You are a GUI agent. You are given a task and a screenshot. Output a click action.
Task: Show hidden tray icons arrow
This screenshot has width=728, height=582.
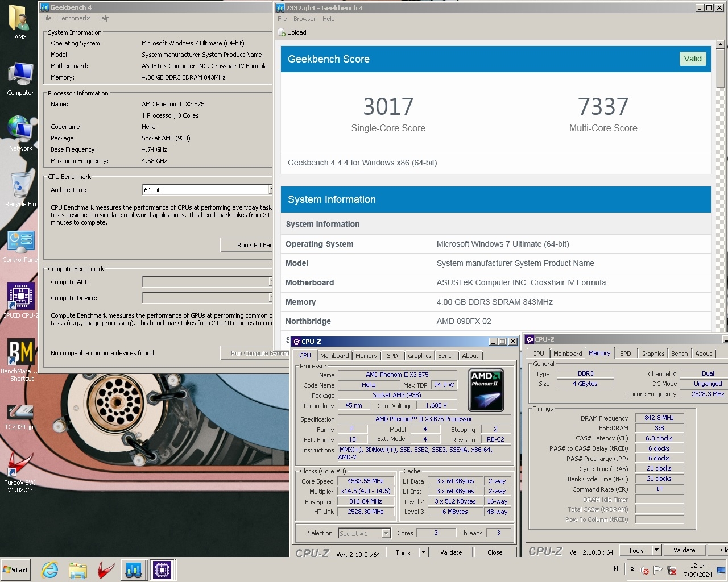tap(632, 569)
